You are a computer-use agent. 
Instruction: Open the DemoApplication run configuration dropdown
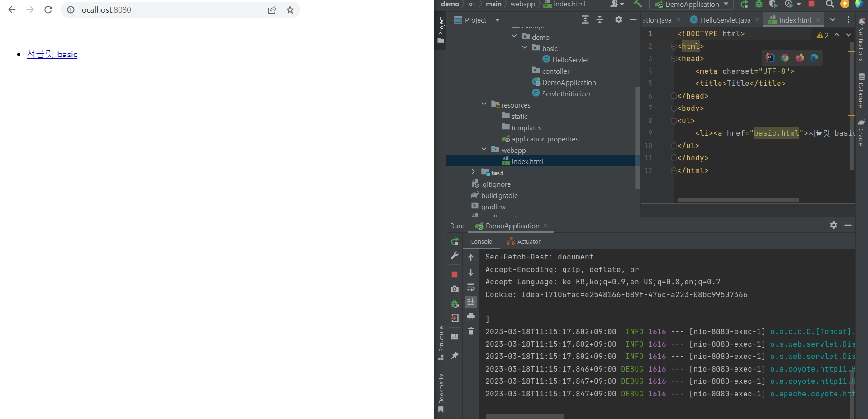click(x=691, y=5)
